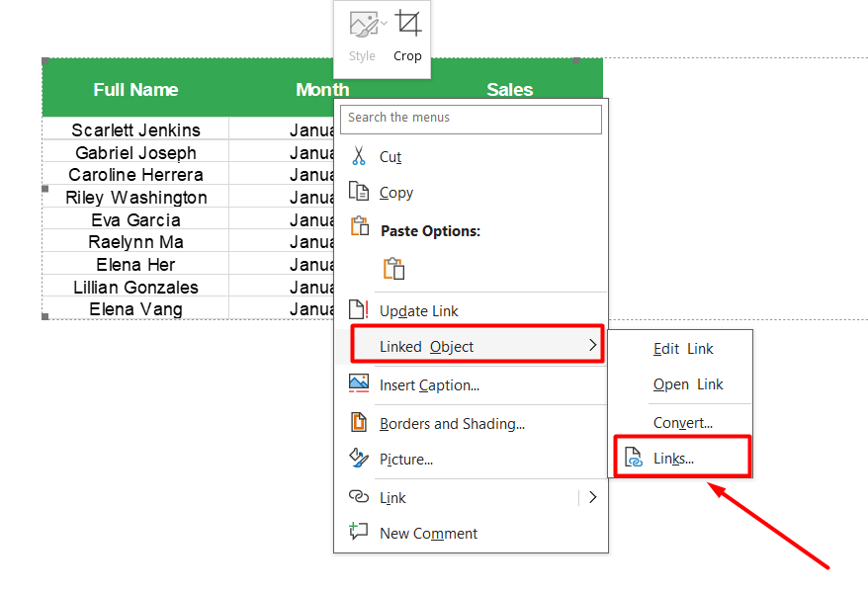Click Riley Washington cell

pos(135,198)
